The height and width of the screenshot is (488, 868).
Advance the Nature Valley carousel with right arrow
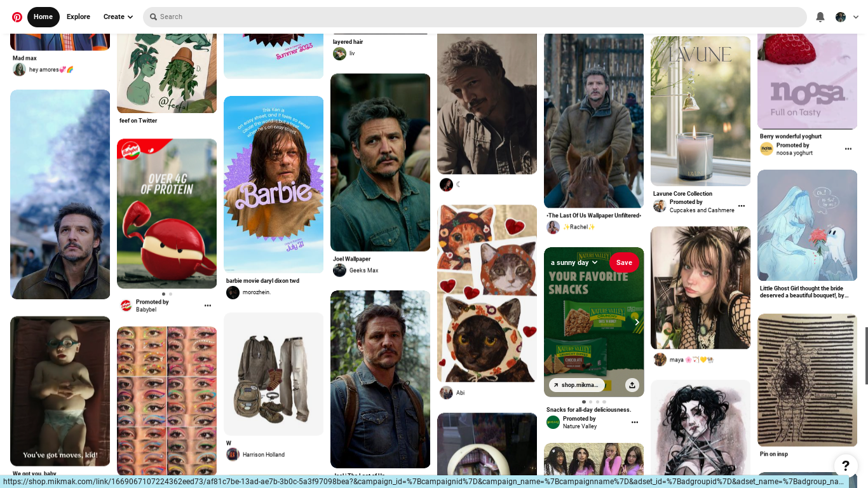click(637, 322)
